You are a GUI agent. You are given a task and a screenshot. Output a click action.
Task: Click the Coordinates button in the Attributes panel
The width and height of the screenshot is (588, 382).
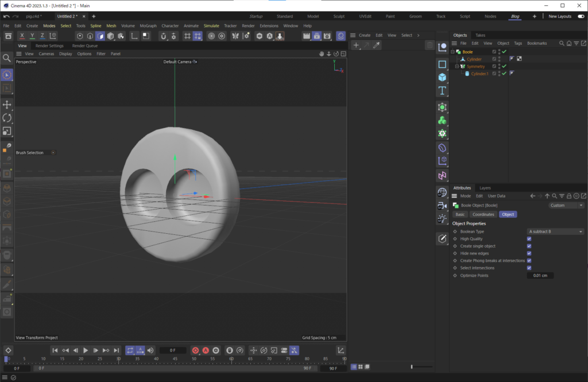coord(483,214)
